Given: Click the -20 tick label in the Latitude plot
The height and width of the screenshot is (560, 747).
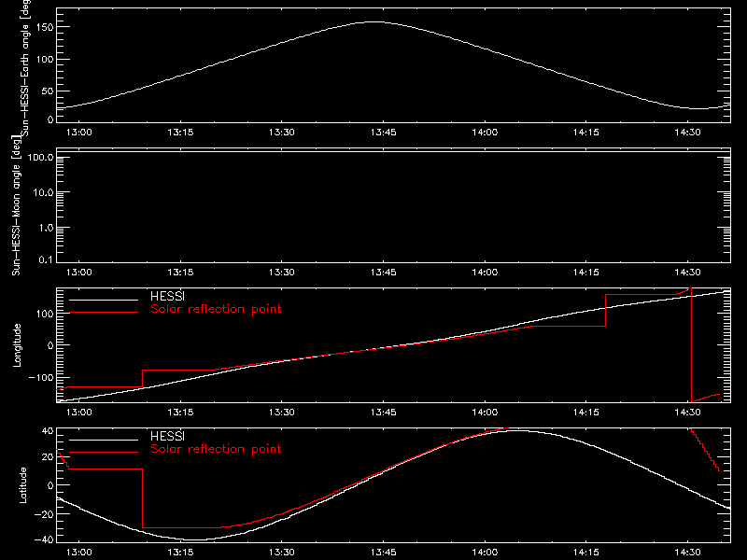Looking at the screenshot, I should (x=44, y=514).
